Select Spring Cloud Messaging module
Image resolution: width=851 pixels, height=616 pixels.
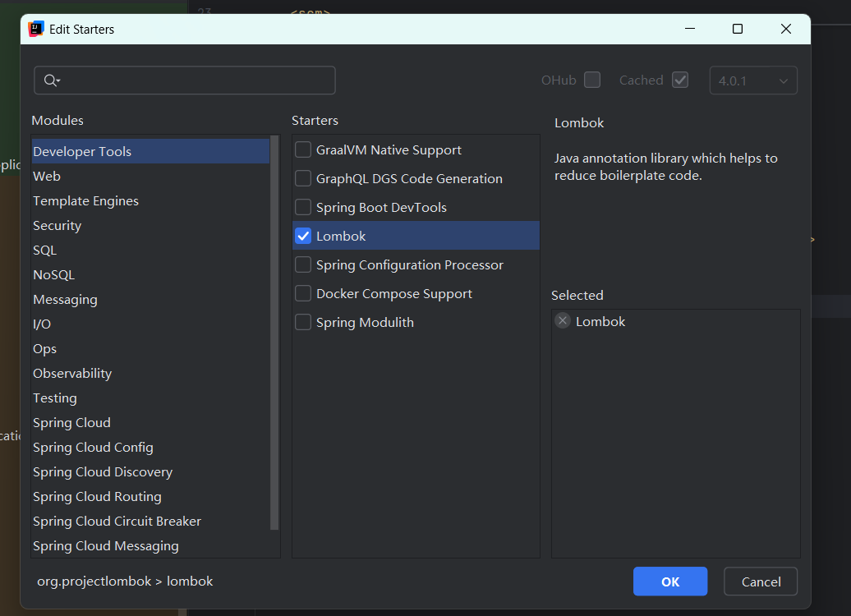click(150, 546)
